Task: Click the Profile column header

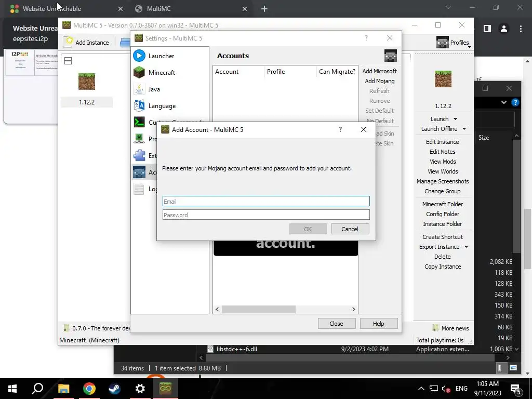Action: point(290,72)
